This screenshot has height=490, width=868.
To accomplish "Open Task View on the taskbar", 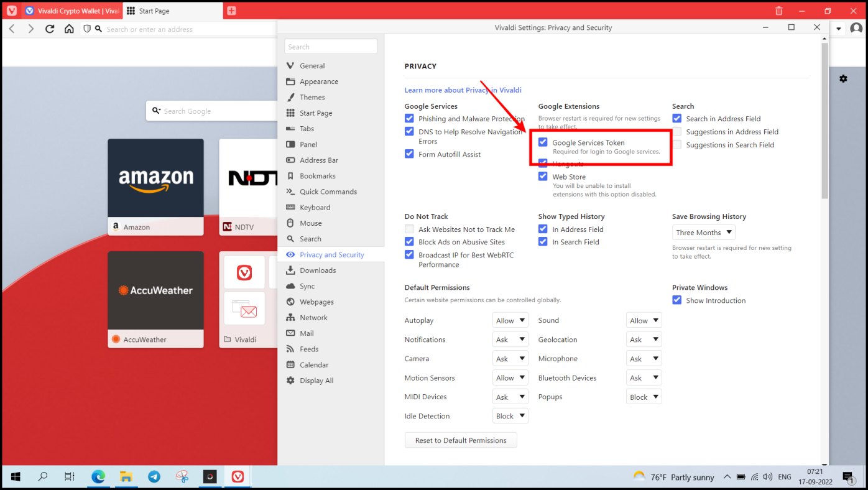I will pyautogui.click(x=70, y=477).
